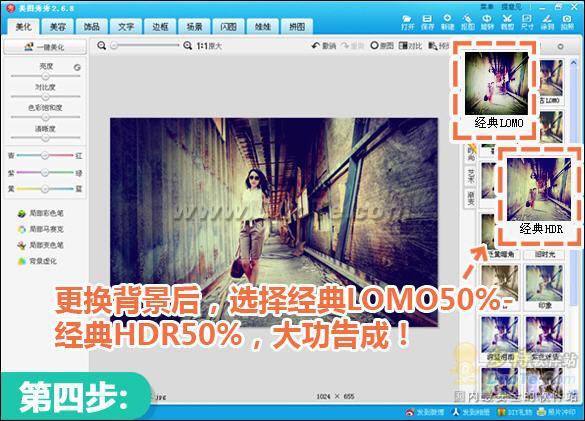Open an image with the 打开 icon

coord(407,22)
